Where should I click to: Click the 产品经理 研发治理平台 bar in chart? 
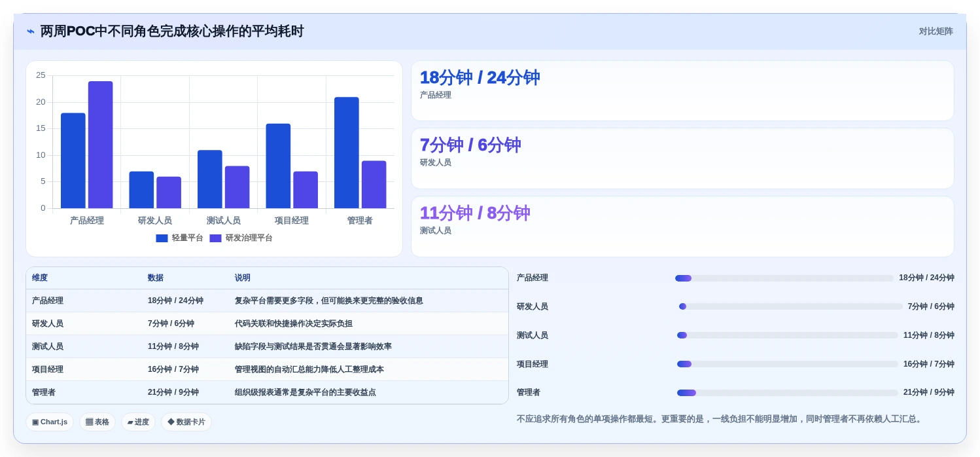click(101, 145)
